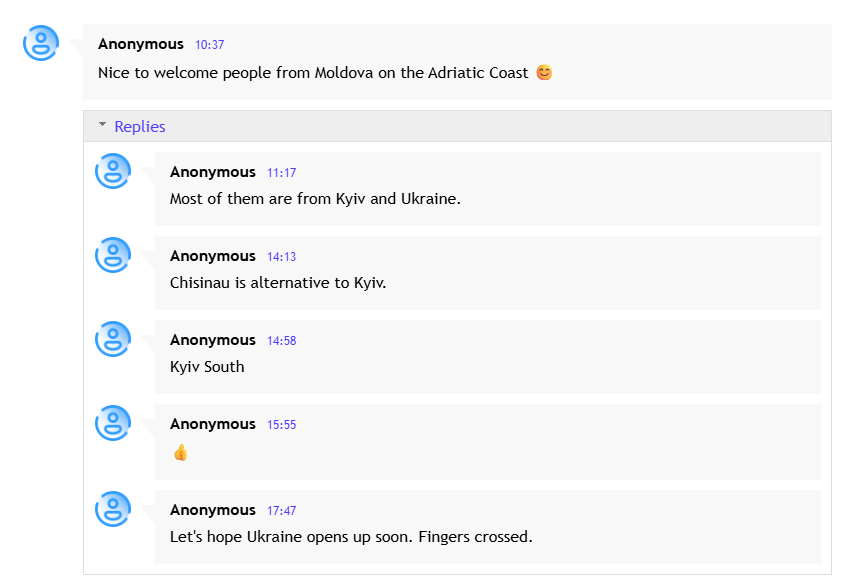Screen dimensions: 859x582
Task: Click the "Fingers crossed" reply message
Action: point(351,537)
